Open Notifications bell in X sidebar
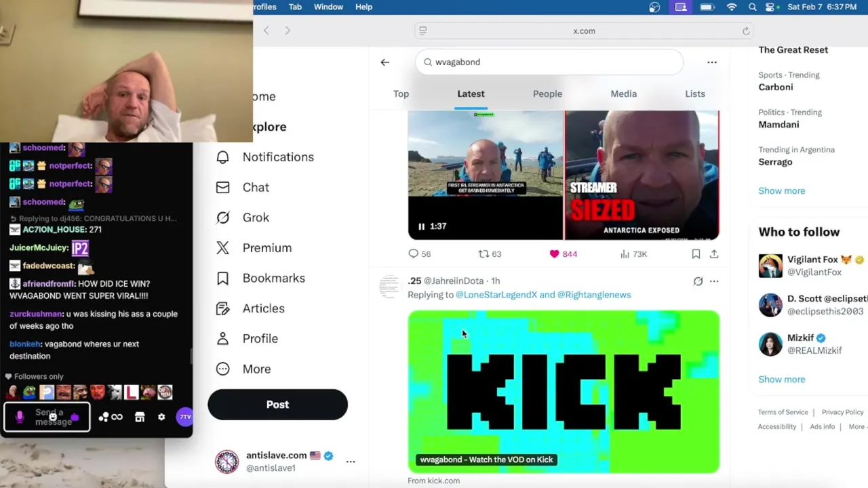This screenshot has height=488, width=868. coord(222,157)
